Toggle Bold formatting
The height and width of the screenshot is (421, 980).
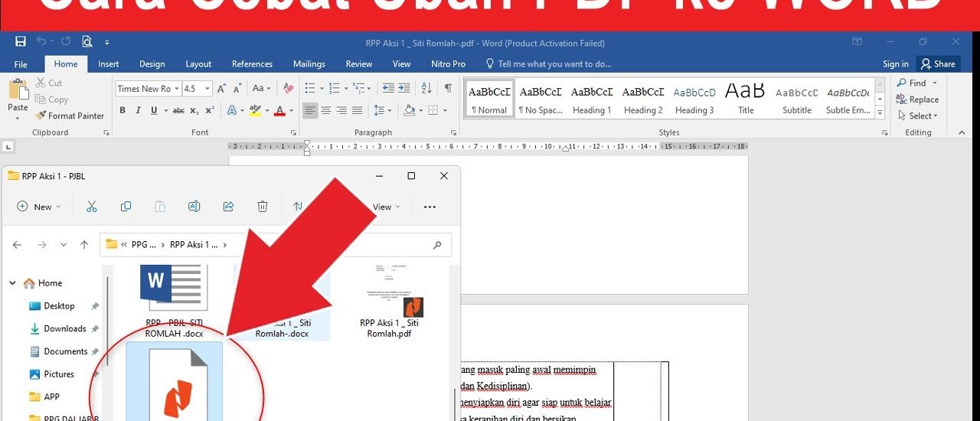click(x=122, y=111)
